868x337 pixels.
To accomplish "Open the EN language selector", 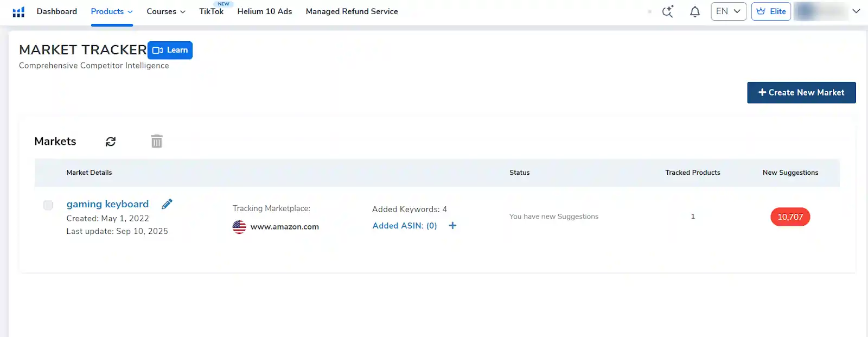I will click(x=729, y=11).
